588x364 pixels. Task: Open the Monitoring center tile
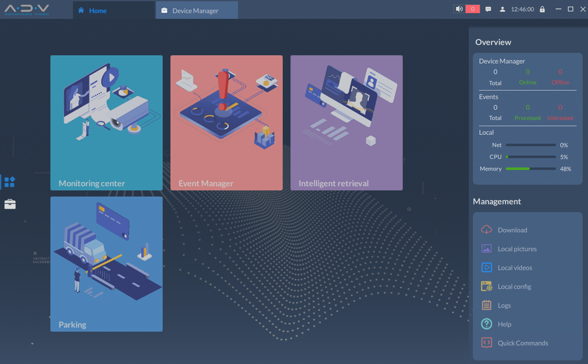(106, 123)
